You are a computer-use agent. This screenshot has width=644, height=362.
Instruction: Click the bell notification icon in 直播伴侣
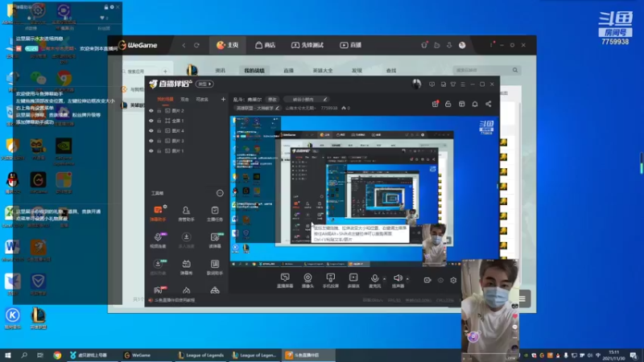(475, 105)
